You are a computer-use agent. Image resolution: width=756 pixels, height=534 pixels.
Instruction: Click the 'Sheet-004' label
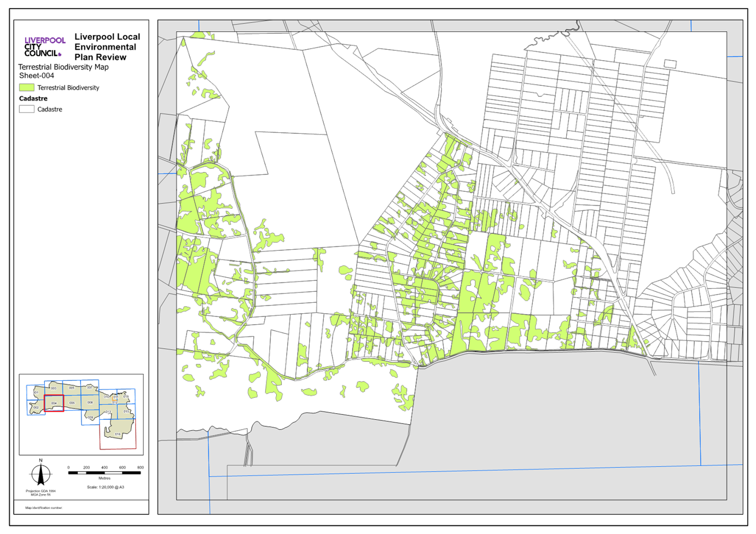37,75
